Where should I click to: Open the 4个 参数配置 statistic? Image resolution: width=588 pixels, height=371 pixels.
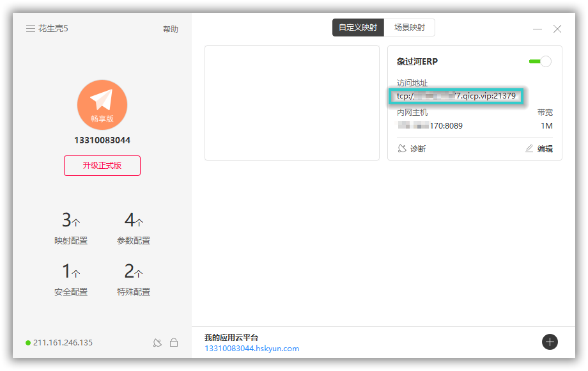[134, 228]
